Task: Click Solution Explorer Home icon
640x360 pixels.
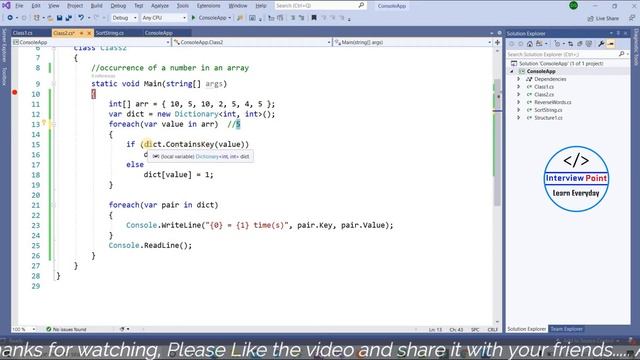Action: (529, 44)
